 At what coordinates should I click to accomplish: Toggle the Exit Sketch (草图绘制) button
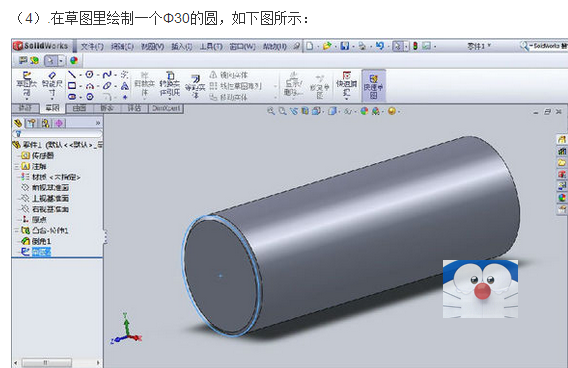tap(26, 85)
